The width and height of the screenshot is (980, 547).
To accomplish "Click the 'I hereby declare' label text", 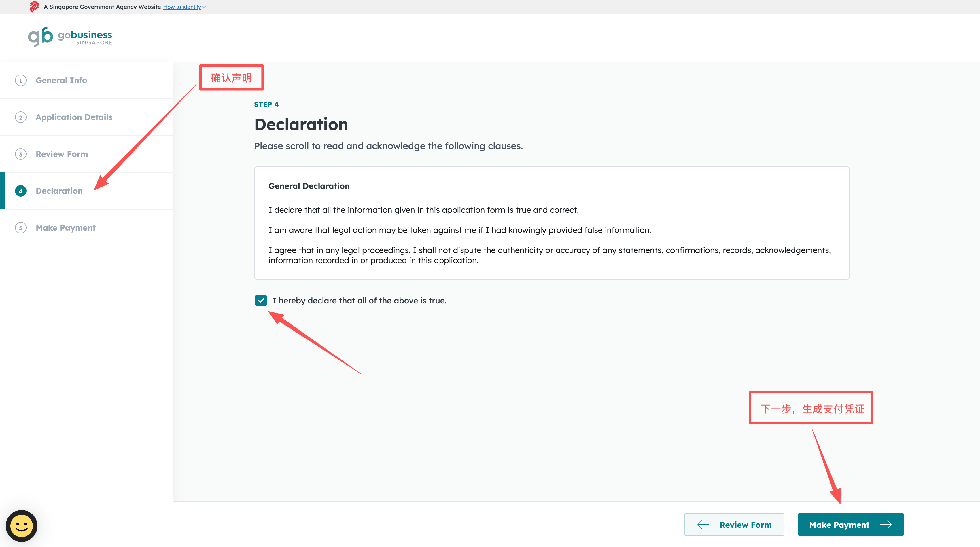I will click(x=359, y=301).
